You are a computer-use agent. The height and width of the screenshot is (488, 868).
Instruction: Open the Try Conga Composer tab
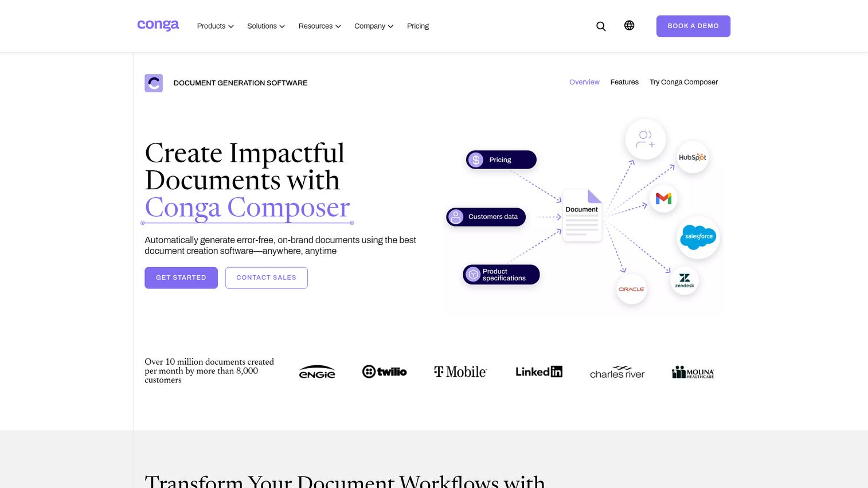pyautogui.click(x=683, y=82)
